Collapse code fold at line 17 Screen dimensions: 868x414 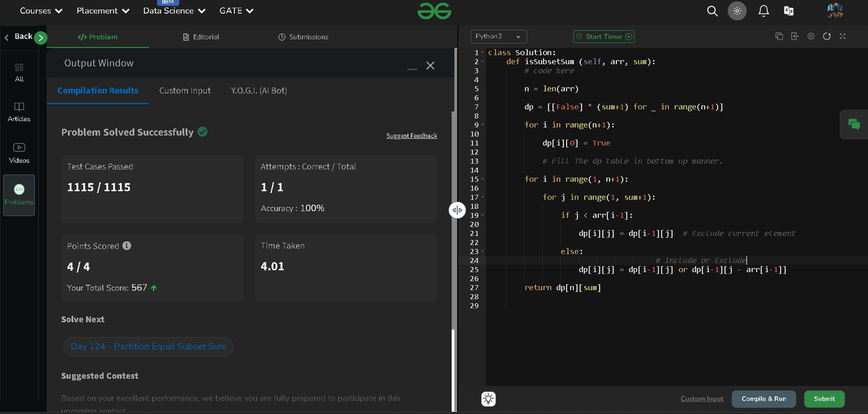482,197
